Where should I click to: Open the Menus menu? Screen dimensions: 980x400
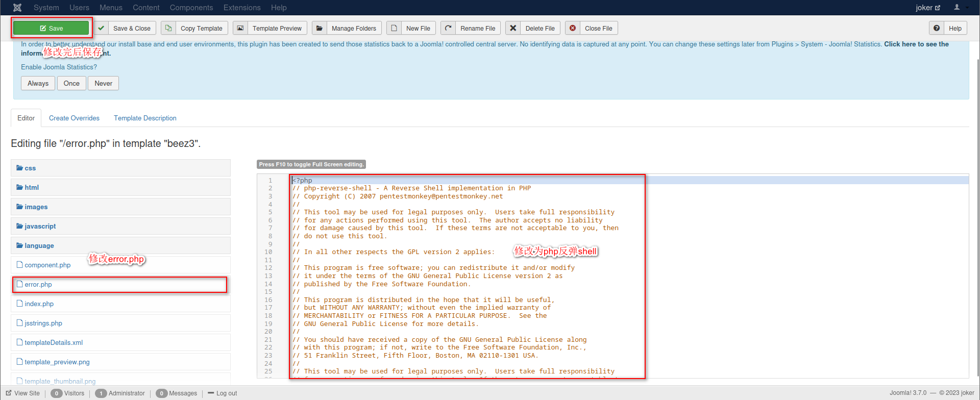coord(111,8)
